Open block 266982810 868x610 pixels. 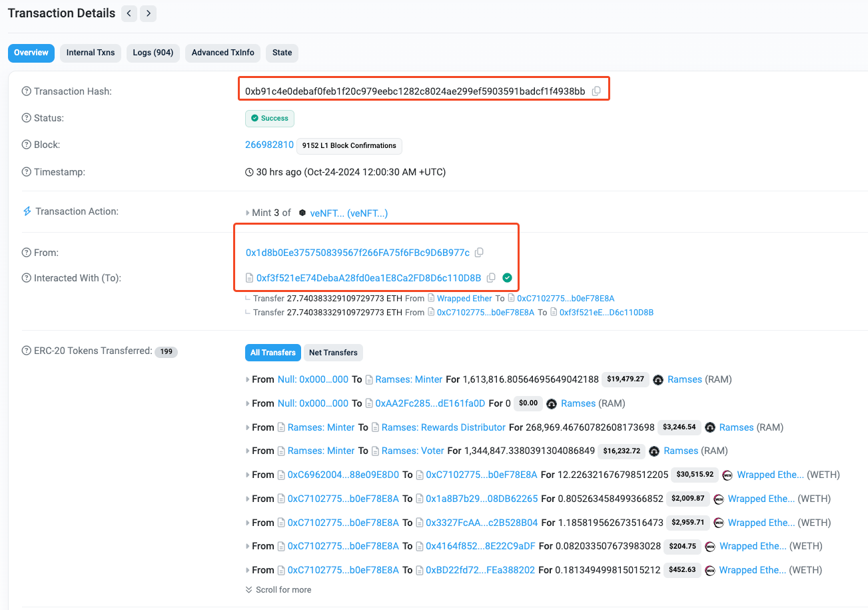coord(269,144)
